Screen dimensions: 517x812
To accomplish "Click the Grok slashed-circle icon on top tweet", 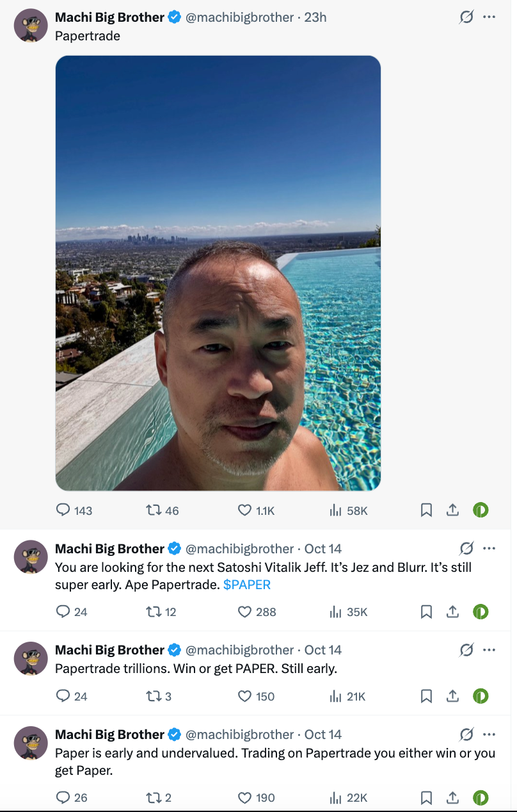I will 466,17.
